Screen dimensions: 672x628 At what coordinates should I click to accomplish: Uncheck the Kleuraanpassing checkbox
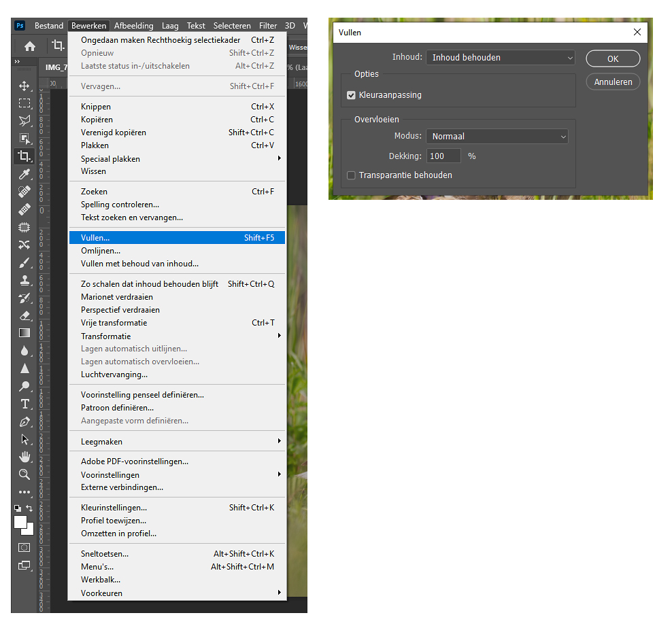pos(352,95)
